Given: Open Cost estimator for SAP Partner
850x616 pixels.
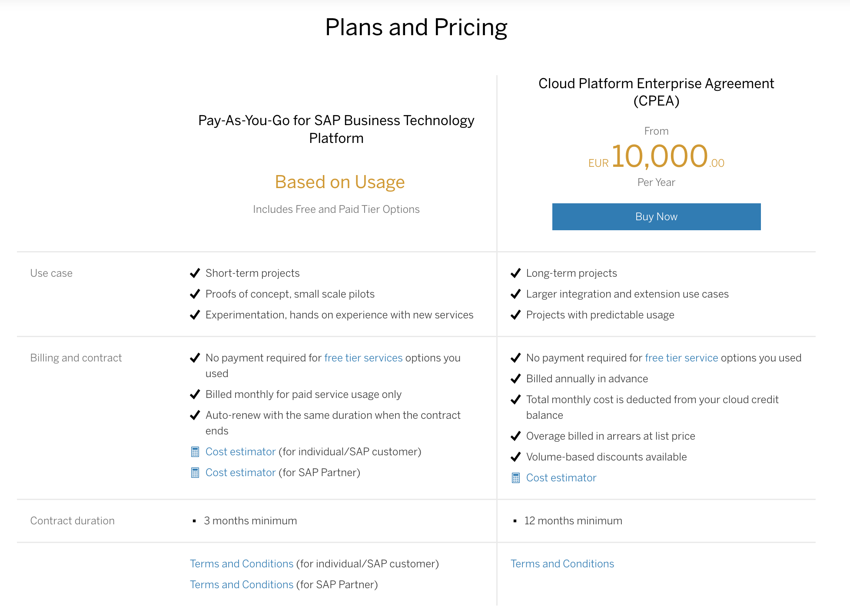Looking at the screenshot, I should [x=240, y=473].
